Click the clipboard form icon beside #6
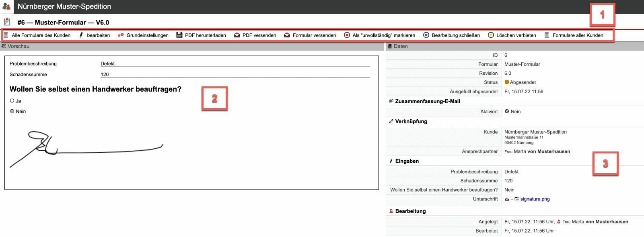 (7, 22)
